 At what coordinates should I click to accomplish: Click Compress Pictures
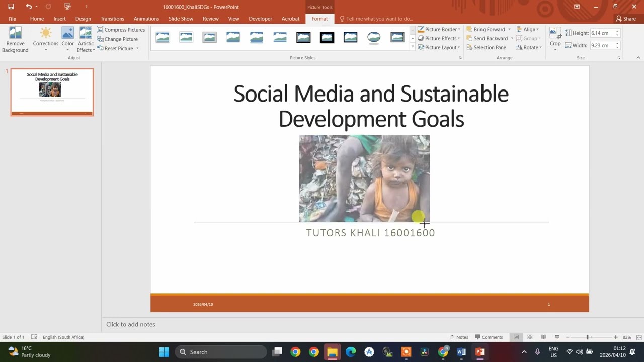(x=121, y=30)
